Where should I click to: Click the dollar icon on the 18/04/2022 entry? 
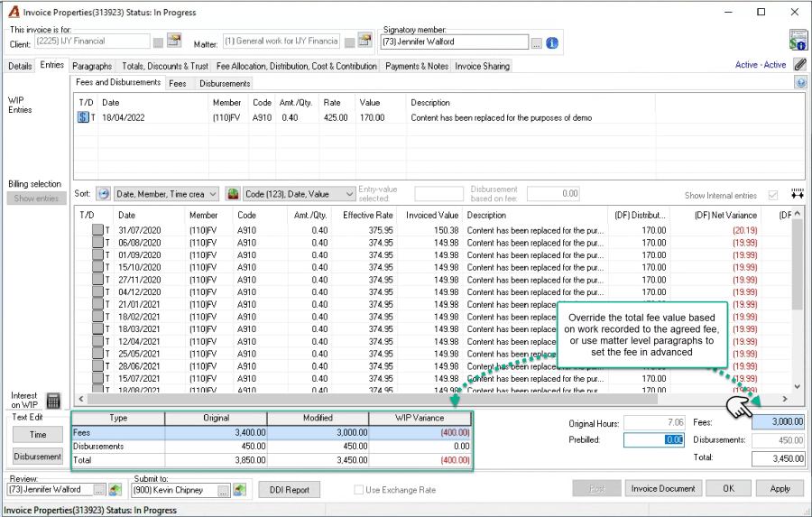(83, 117)
